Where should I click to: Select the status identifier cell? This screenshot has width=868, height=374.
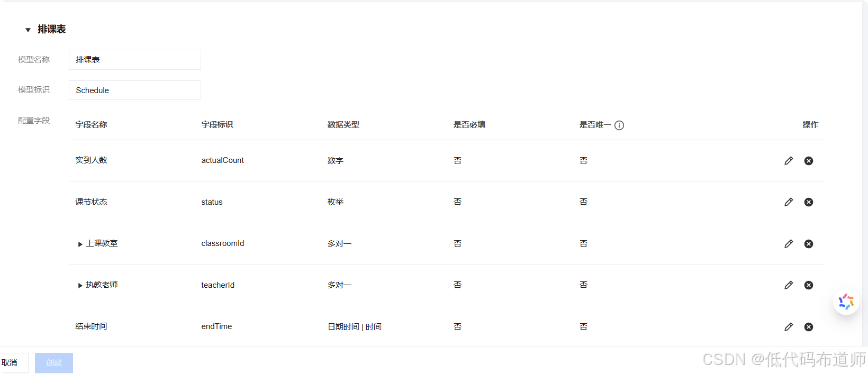[x=212, y=202]
